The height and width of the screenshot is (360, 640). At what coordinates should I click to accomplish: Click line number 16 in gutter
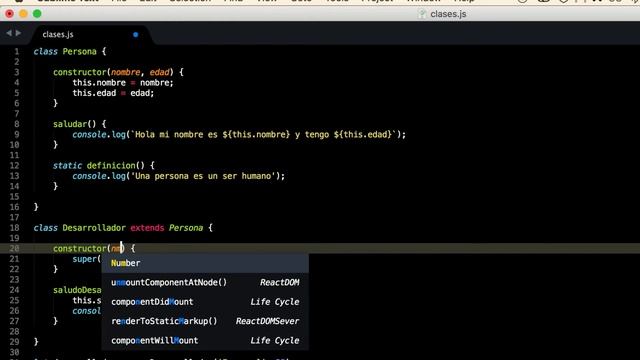[14, 207]
